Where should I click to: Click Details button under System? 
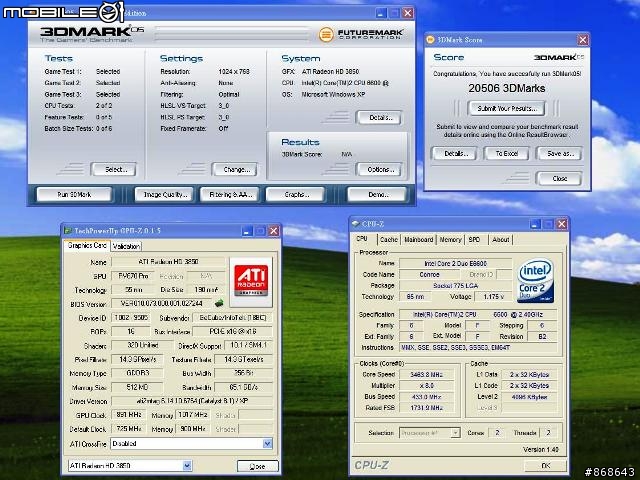click(x=379, y=118)
